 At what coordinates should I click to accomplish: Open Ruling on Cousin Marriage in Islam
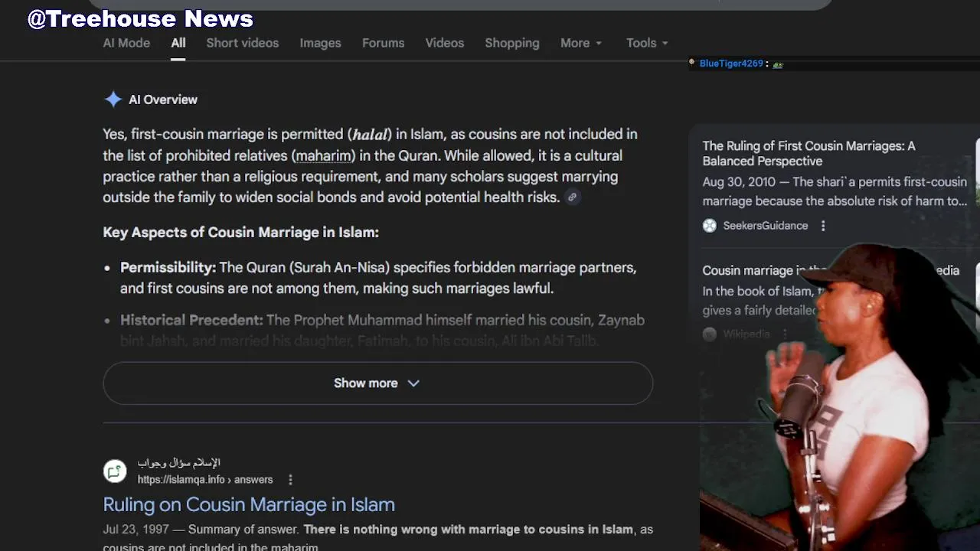point(249,504)
